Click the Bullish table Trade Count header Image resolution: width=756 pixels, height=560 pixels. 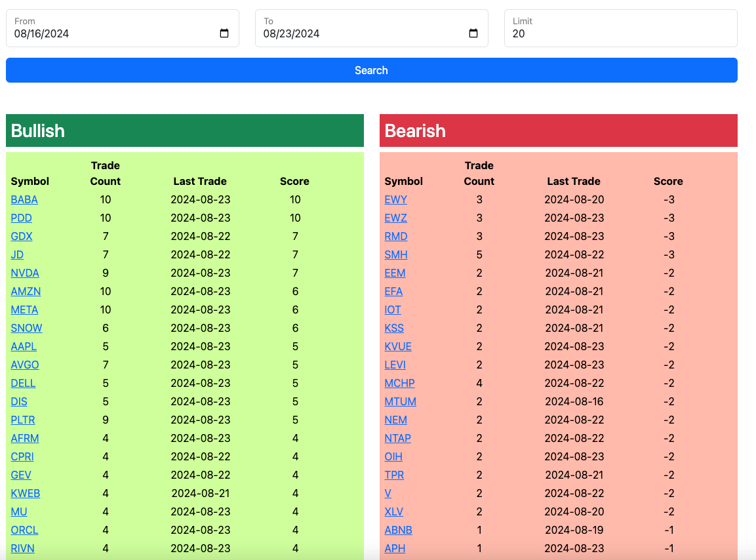click(105, 174)
